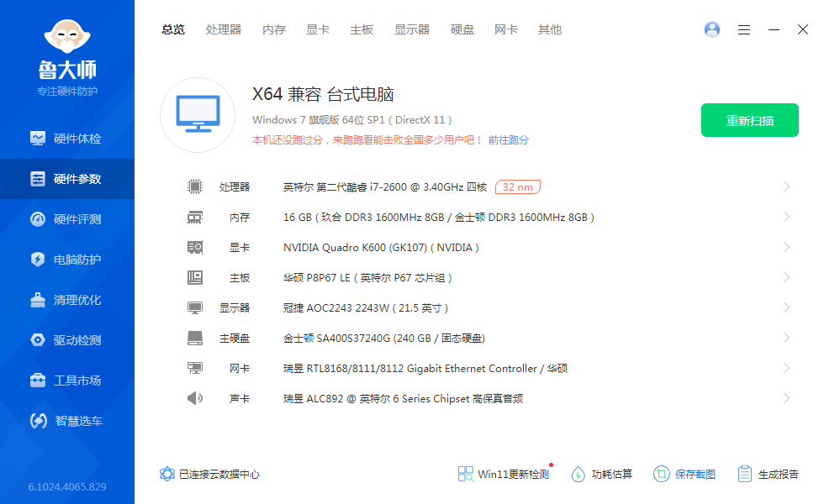Screen dimensions: 824x504
Task: Click 已连接云数据中心 status text
Action: click(219, 475)
